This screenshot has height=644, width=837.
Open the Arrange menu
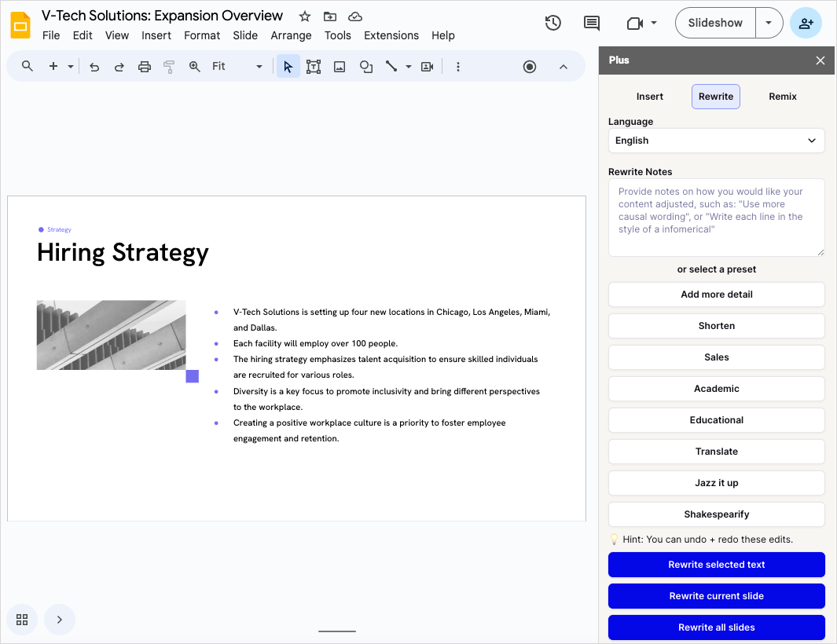291,35
